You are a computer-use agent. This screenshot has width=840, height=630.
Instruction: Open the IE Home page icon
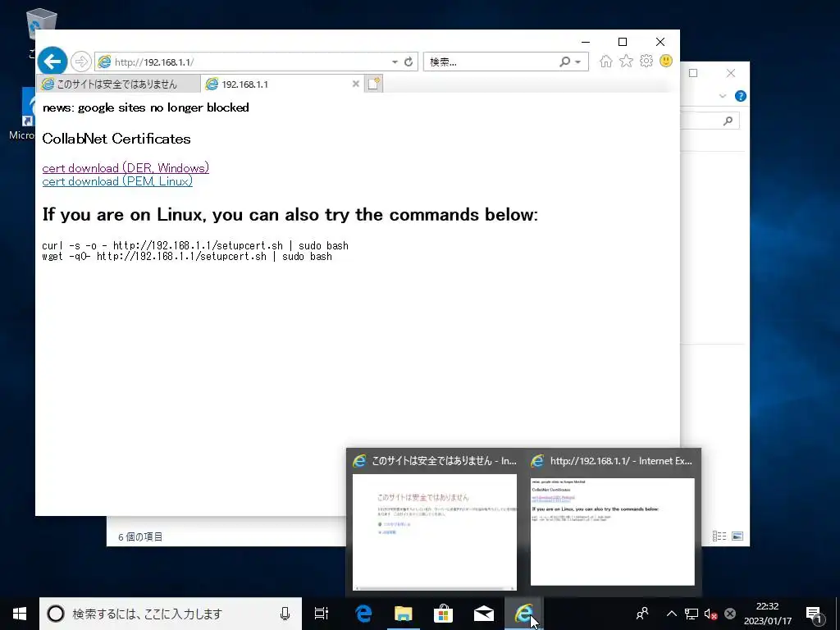pyautogui.click(x=606, y=61)
